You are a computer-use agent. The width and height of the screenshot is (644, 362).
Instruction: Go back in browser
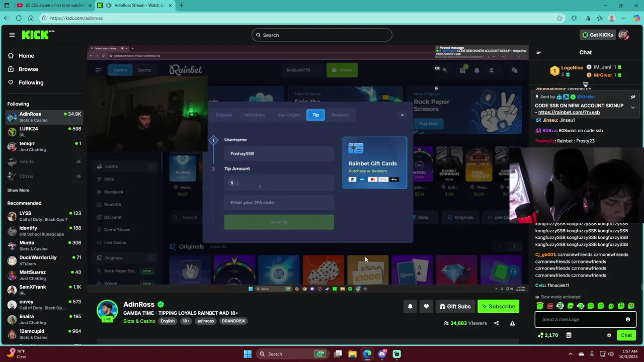(7, 18)
